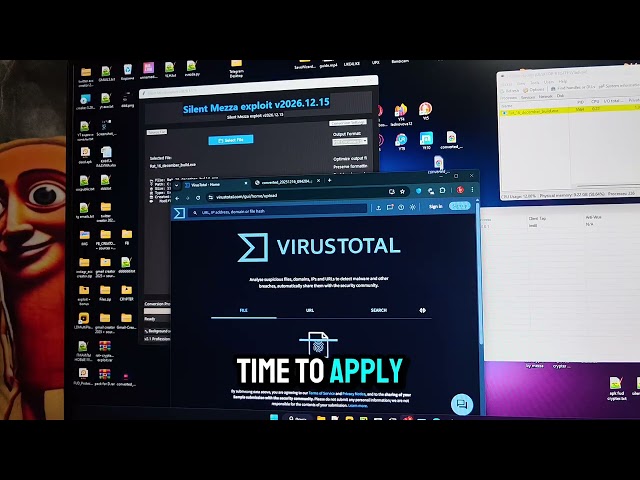Open the Help menu in the process window
Image resolution: width=640 pixels, height=480 pixels.
[562, 81]
